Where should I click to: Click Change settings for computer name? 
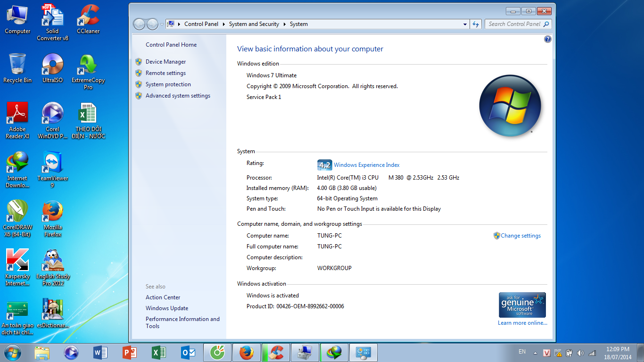520,236
